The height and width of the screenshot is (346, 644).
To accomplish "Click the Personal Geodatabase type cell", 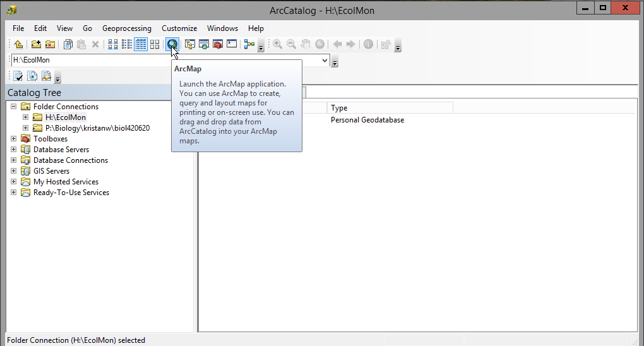I will (367, 120).
